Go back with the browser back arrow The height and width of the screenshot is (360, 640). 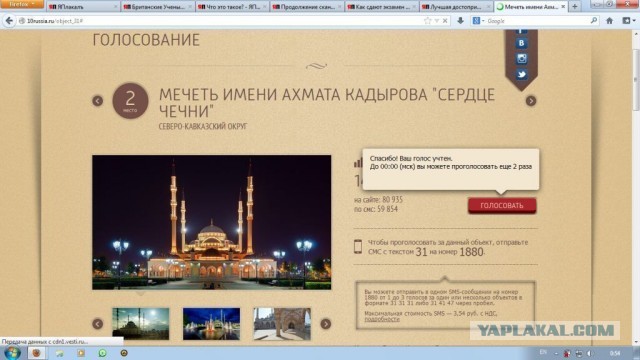click(9, 21)
